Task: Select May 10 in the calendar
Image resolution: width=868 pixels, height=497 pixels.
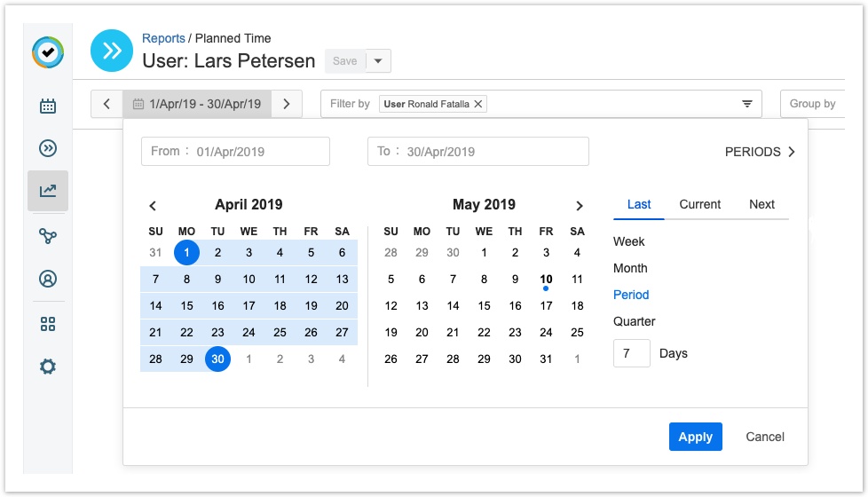Action: [x=546, y=280]
